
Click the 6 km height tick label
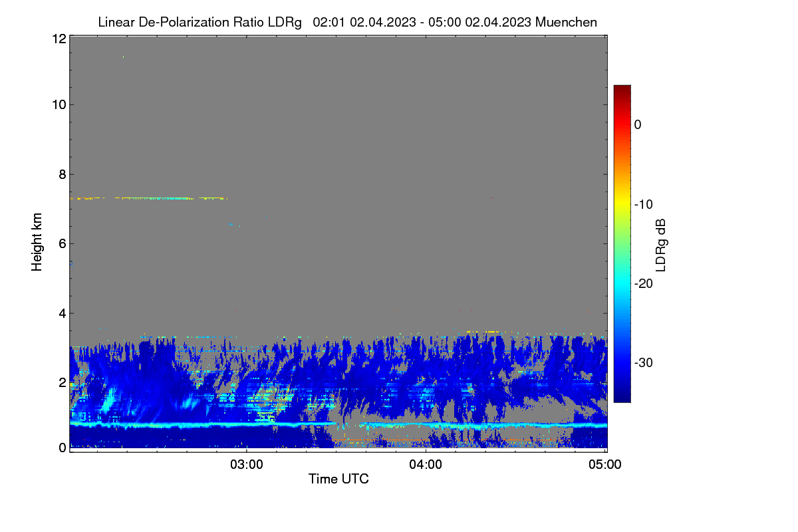click(62, 244)
